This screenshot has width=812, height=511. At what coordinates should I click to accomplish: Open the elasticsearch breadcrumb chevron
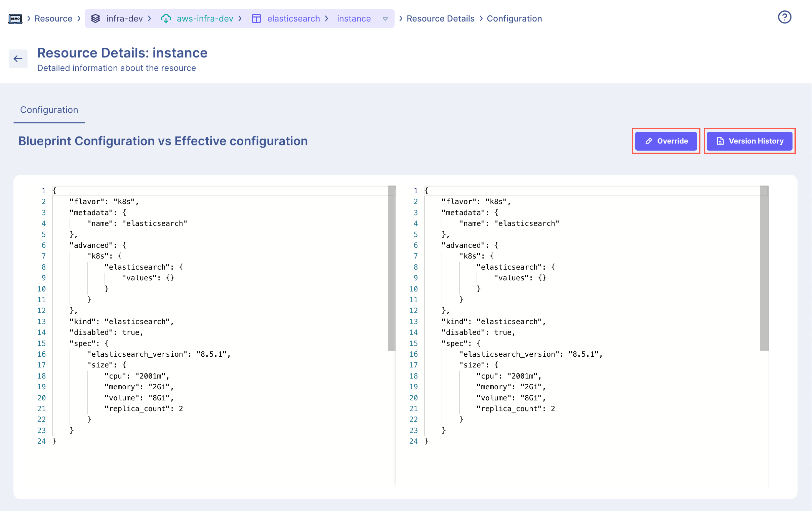[326, 18]
